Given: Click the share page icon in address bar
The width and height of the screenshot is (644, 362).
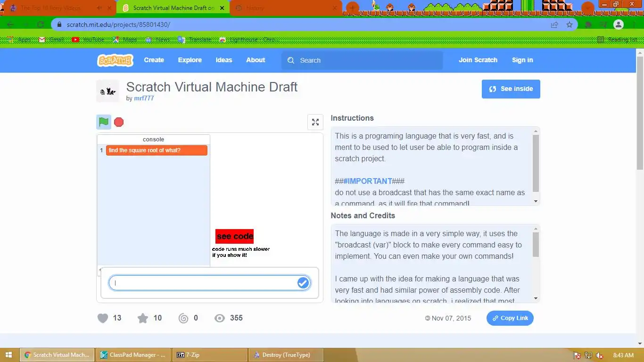Looking at the screenshot, I should [x=554, y=25].
